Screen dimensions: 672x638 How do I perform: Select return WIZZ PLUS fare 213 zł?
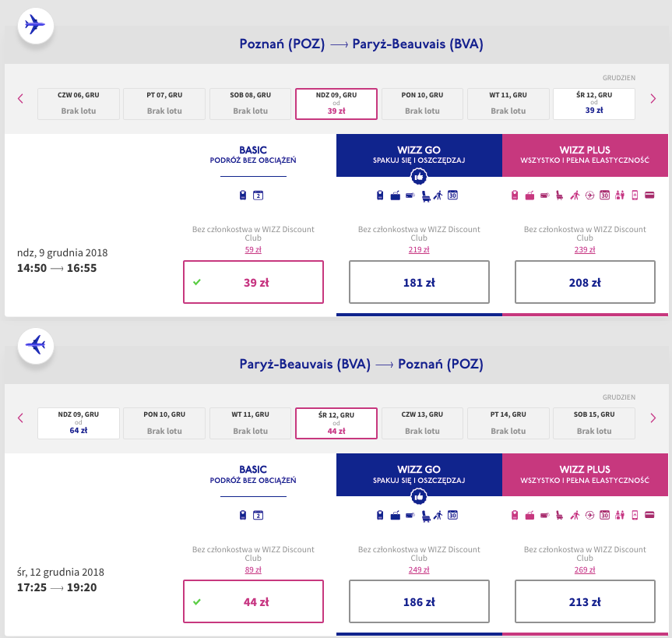[585, 601]
